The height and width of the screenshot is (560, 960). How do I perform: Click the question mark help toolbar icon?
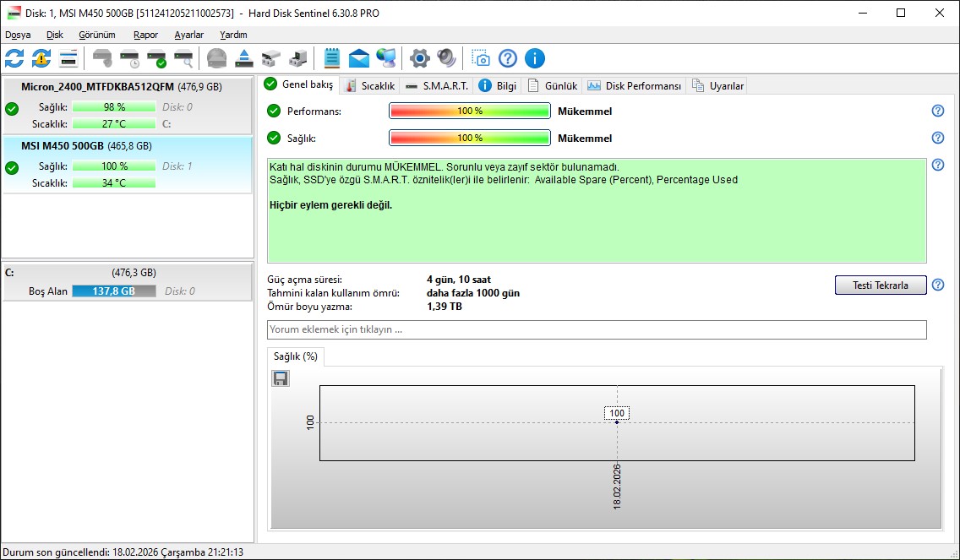[x=508, y=59]
